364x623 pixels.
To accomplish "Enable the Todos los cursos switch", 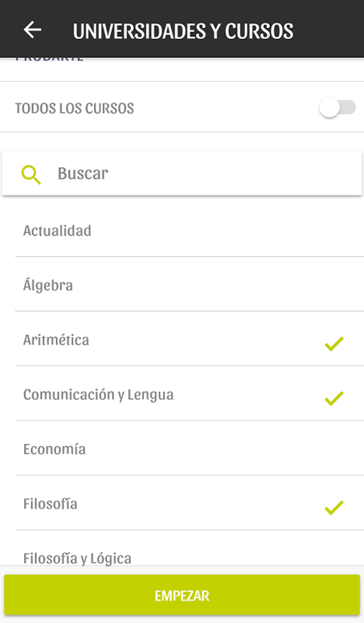I will click(337, 108).
